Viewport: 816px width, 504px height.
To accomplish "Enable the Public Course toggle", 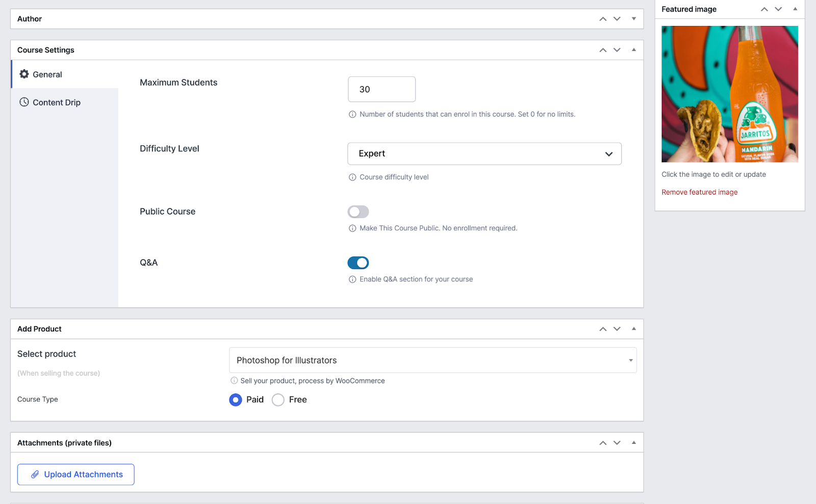I will [358, 212].
